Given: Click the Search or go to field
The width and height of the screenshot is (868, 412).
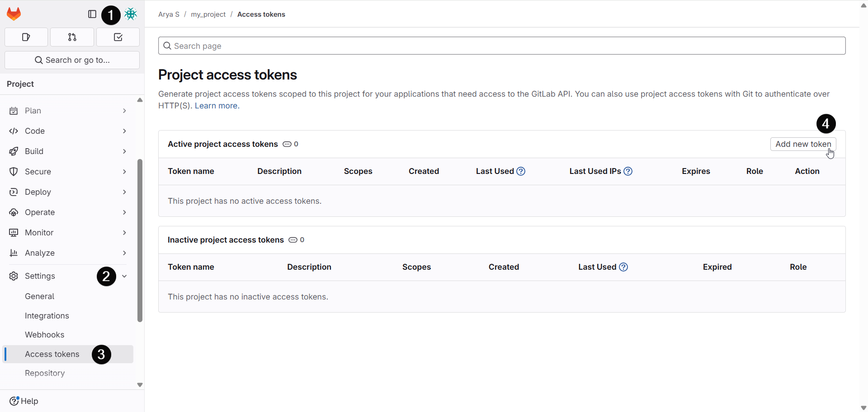Looking at the screenshot, I should [72, 60].
